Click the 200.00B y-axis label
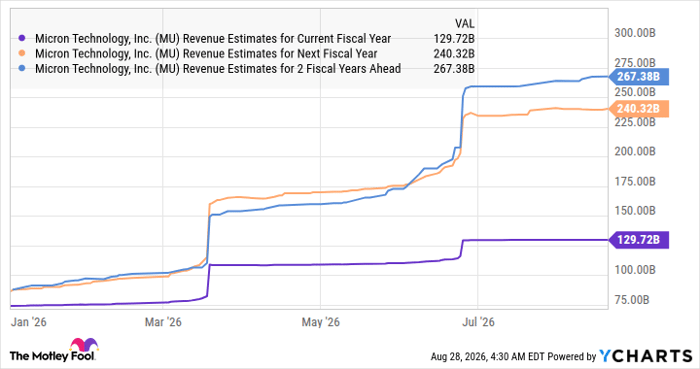This screenshot has width=700, height=369. point(635,152)
